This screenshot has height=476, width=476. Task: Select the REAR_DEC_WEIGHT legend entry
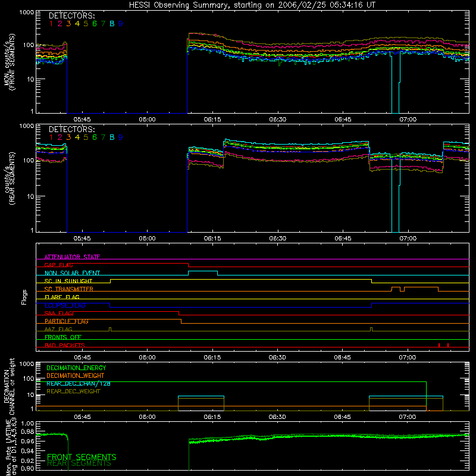tap(73, 392)
